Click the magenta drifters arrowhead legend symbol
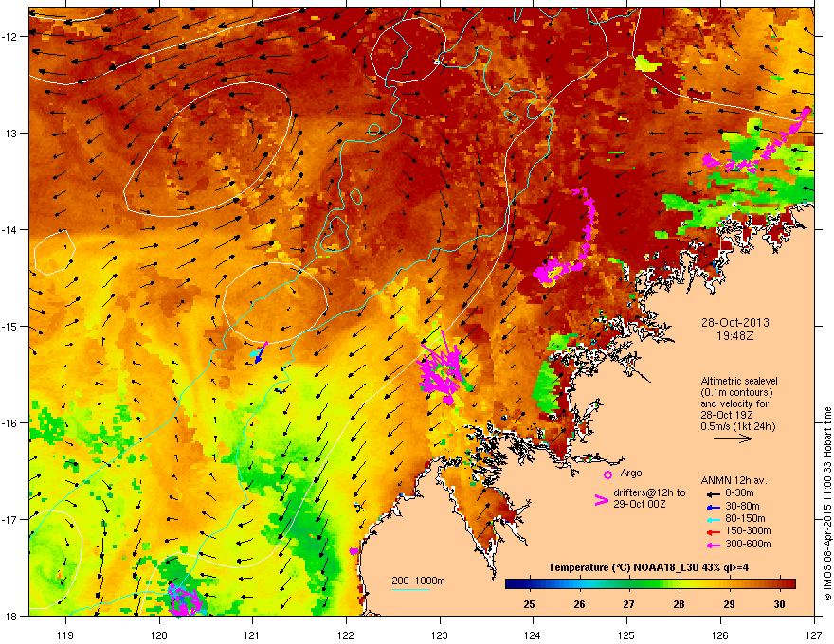Image resolution: width=834 pixels, height=644 pixels. click(x=601, y=500)
